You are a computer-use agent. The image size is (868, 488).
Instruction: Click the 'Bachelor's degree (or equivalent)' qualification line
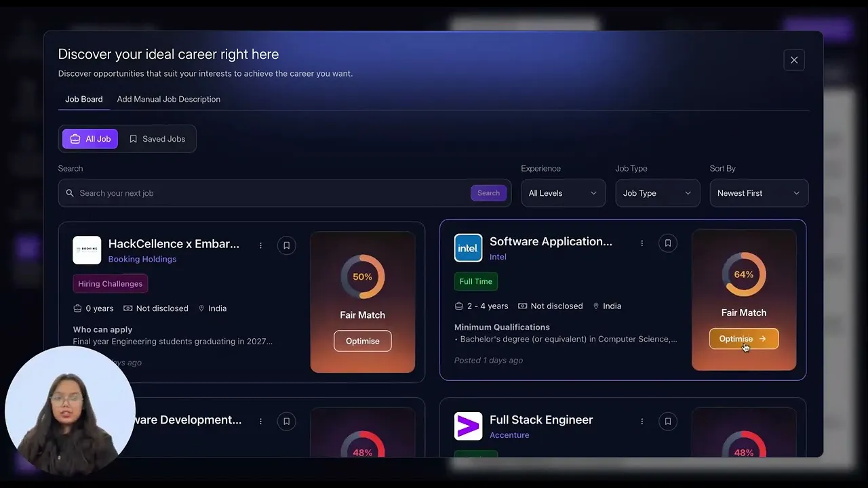tap(566, 339)
